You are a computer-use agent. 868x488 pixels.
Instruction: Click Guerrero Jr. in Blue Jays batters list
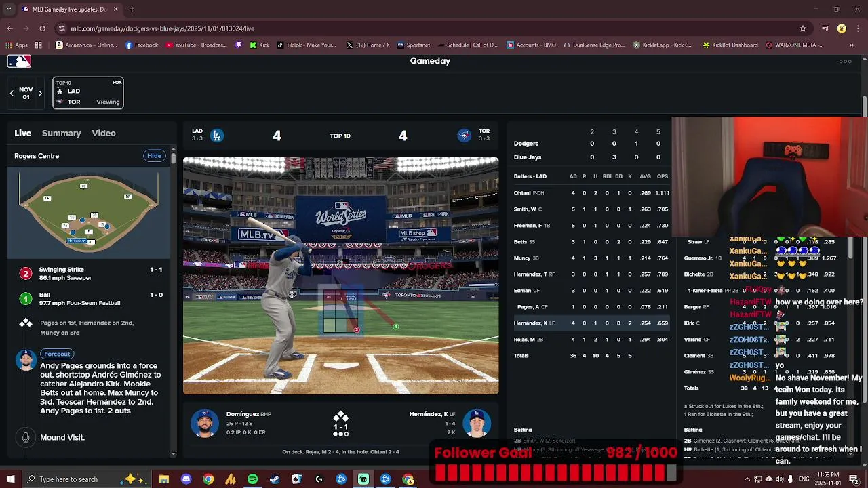pos(698,258)
